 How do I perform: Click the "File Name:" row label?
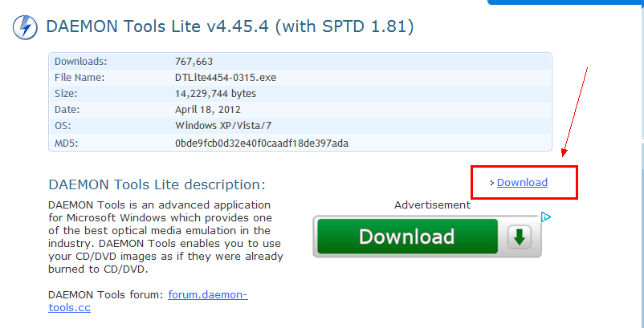[x=79, y=77]
